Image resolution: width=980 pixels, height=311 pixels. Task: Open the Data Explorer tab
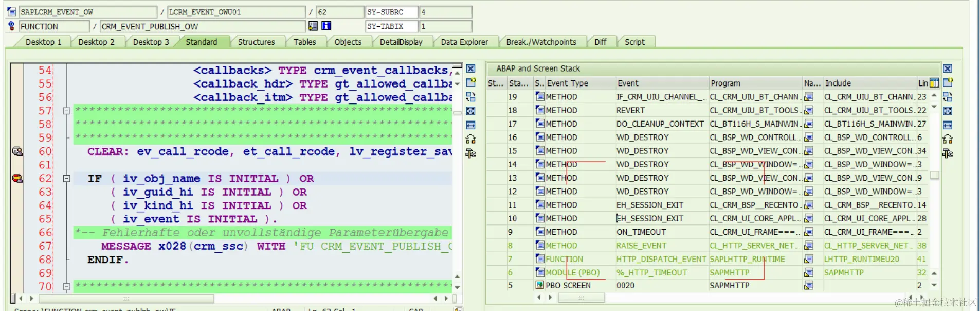pos(464,42)
